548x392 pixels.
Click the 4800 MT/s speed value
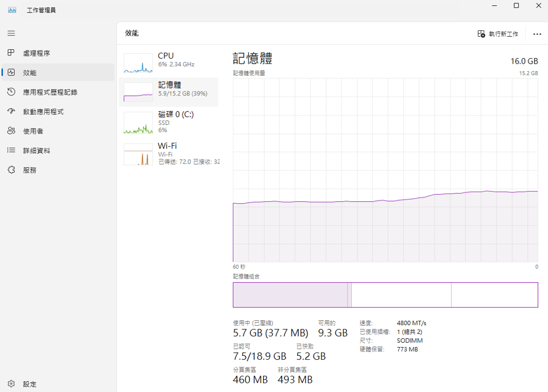pos(412,323)
